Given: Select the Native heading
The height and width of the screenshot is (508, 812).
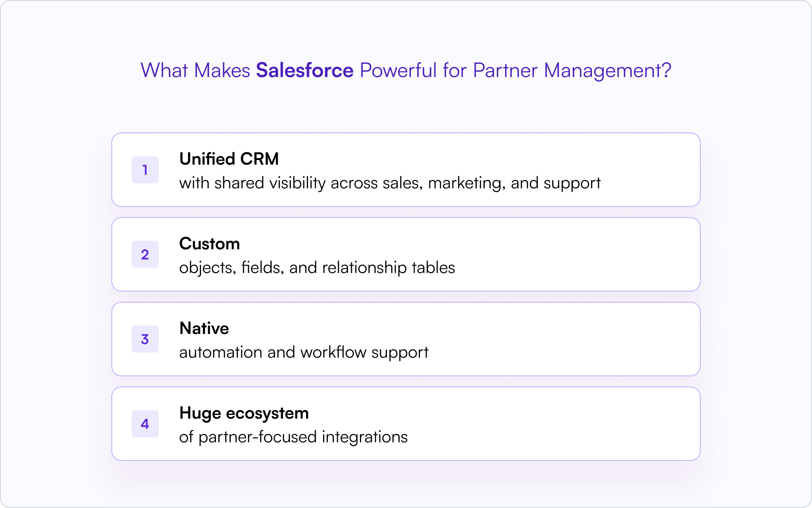Looking at the screenshot, I should pyautogui.click(x=204, y=328).
